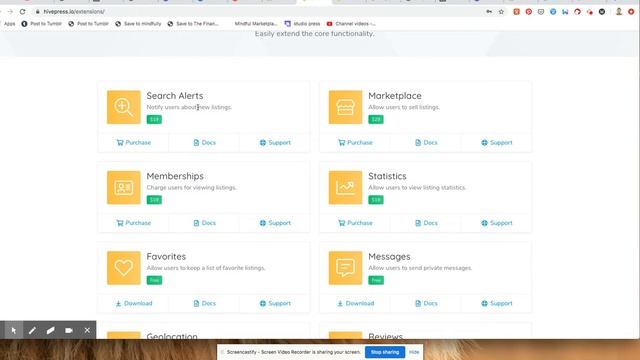This screenshot has height=360, width=640.
Task: Open the saved passwords key icon
Action: pyautogui.click(x=489, y=12)
